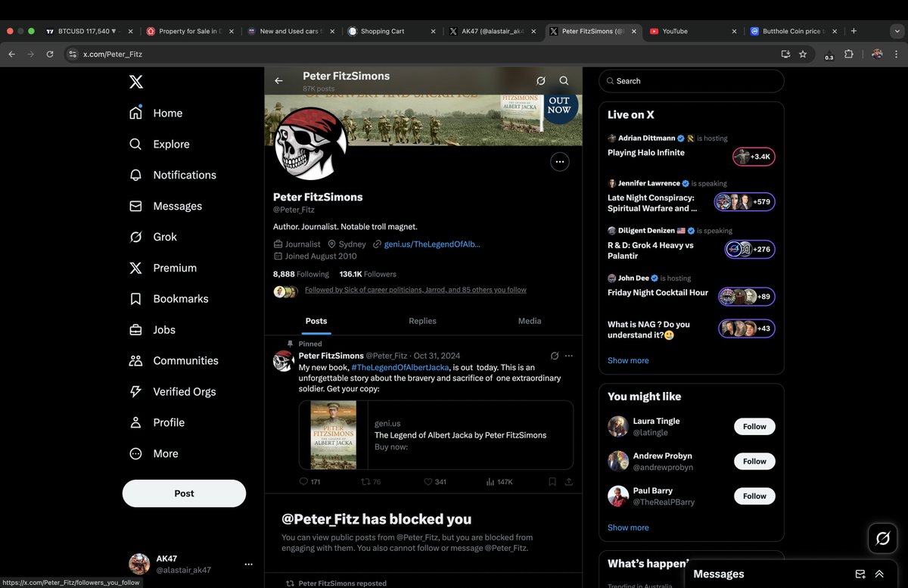
Task: Click share icon on pinned post
Action: 569,482
